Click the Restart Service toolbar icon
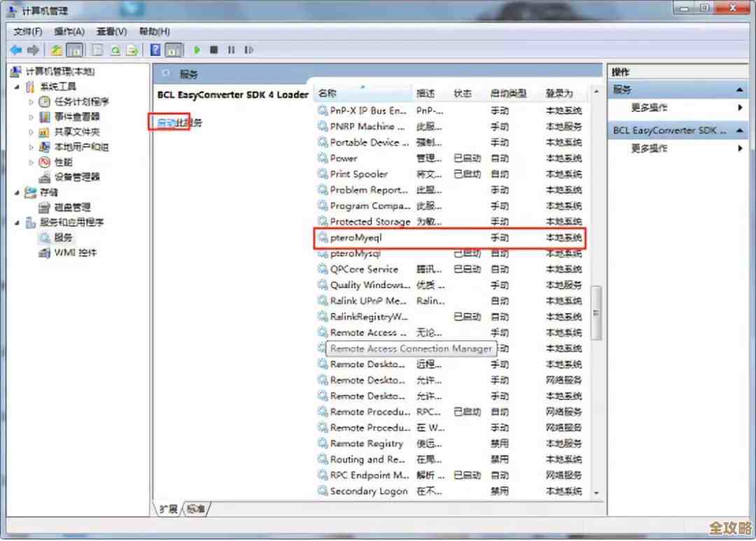 pyautogui.click(x=248, y=50)
